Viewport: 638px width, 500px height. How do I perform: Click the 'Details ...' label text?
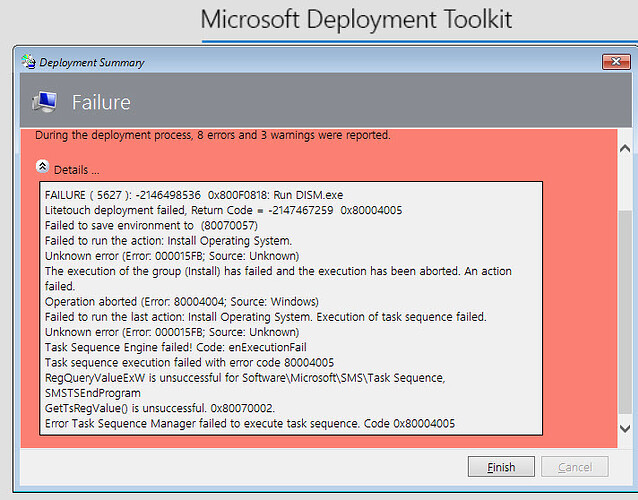[x=77, y=169]
